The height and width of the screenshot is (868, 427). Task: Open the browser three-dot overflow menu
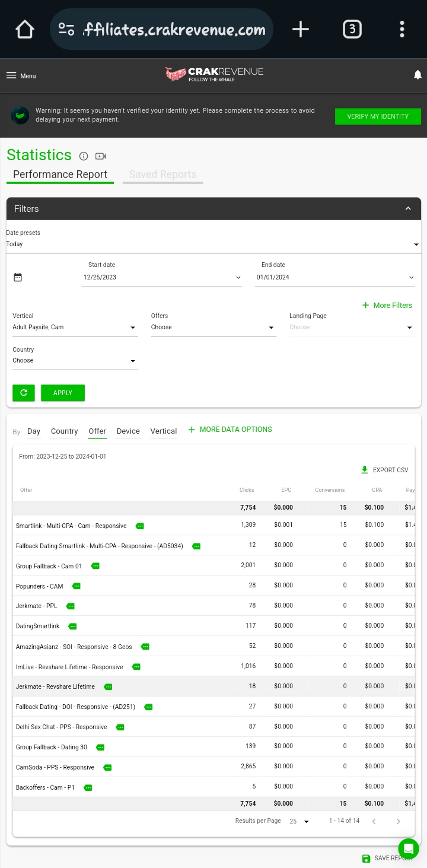point(402,29)
